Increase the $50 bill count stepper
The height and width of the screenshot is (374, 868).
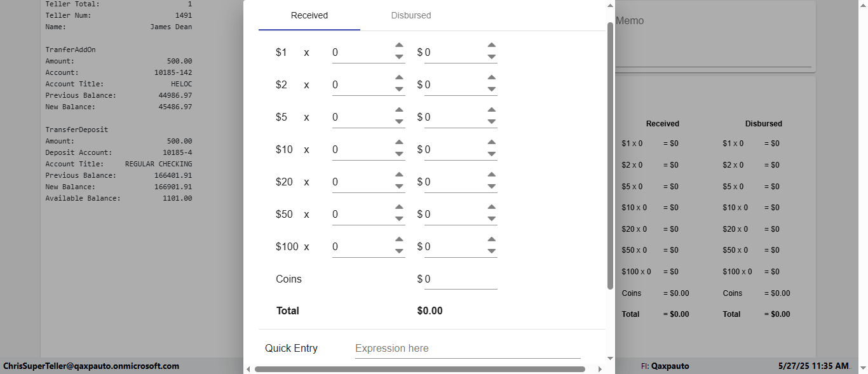click(x=399, y=208)
